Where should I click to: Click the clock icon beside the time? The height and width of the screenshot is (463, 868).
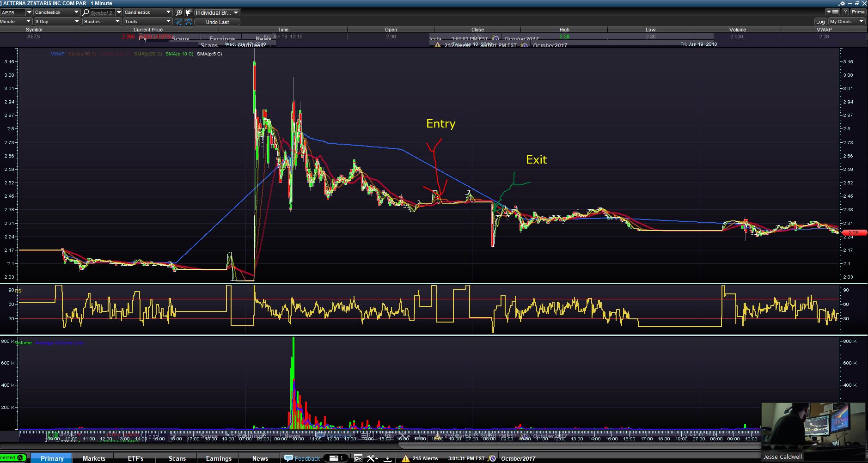pyautogui.click(x=492, y=458)
